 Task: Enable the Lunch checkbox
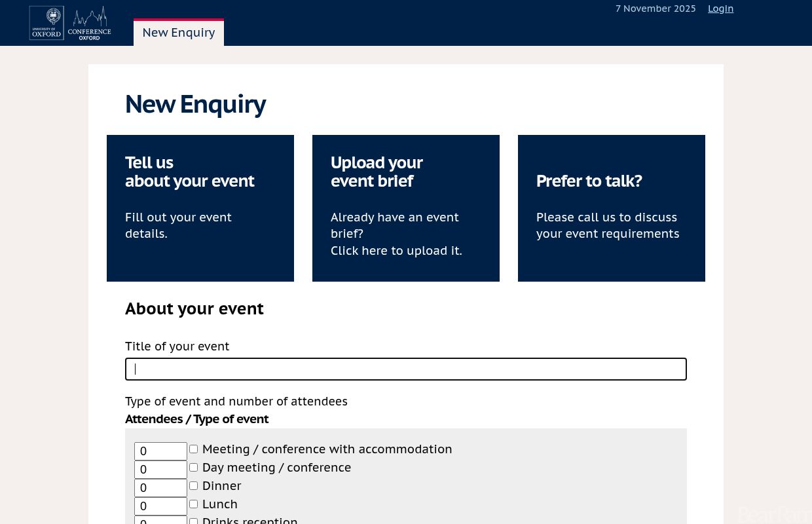[x=193, y=504]
